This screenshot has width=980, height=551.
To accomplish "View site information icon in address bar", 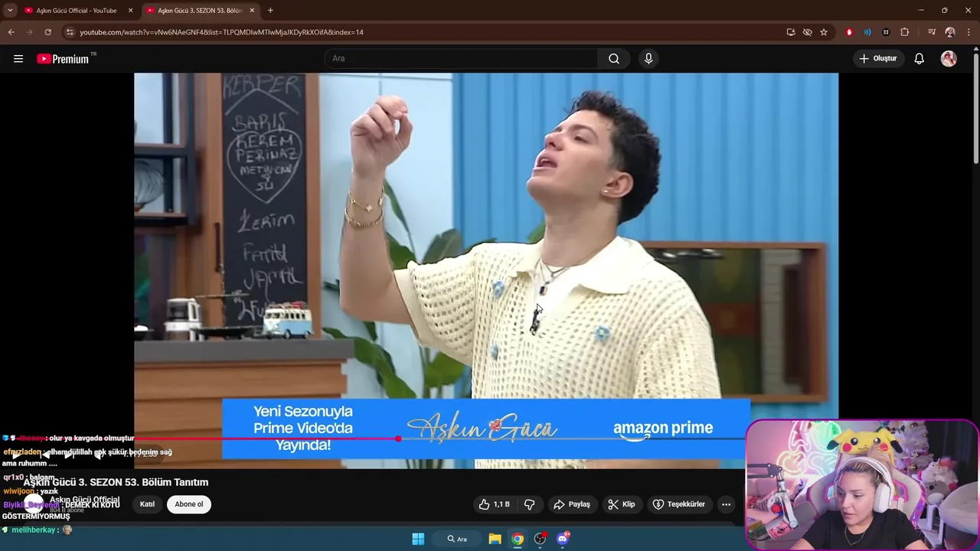I will [70, 32].
